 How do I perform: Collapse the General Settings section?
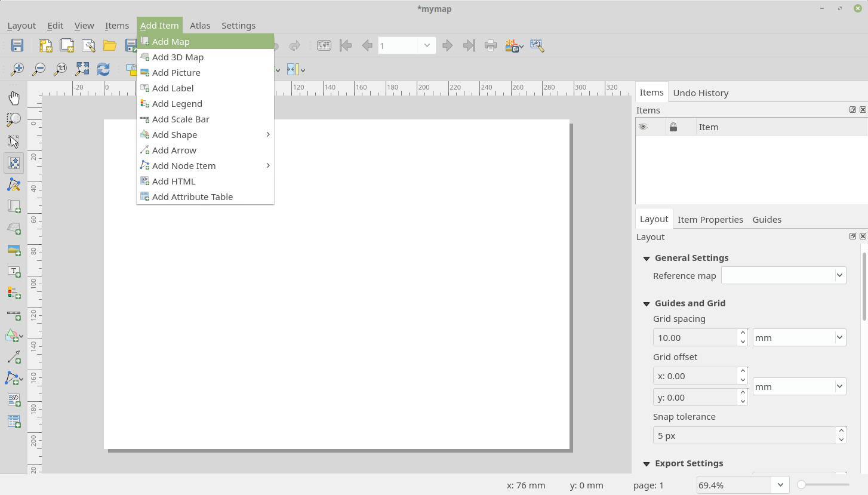click(x=647, y=258)
